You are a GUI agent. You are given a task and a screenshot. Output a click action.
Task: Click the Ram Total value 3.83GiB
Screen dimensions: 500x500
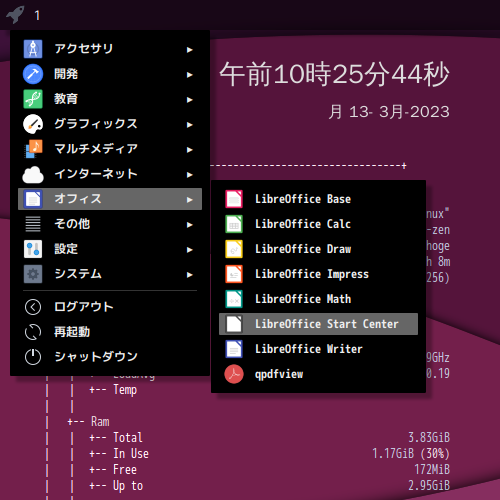429,437
